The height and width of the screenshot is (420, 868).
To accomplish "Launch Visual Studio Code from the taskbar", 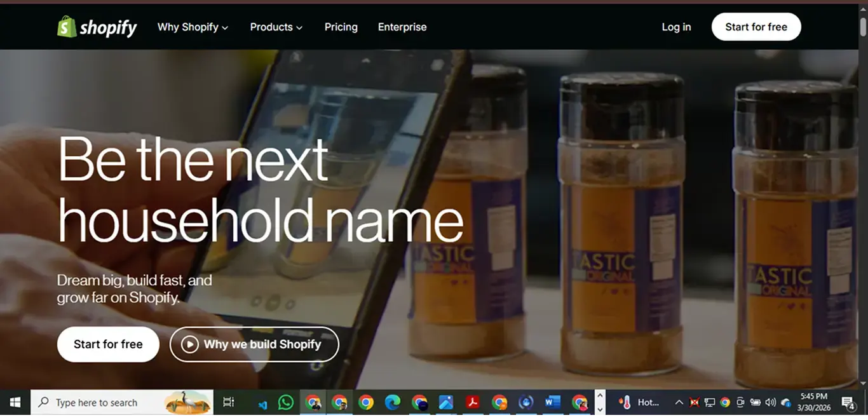I will click(x=263, y=402).
